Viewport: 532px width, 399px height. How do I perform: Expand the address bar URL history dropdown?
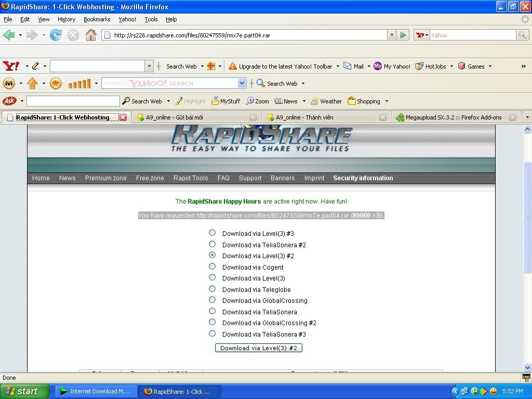392,35
